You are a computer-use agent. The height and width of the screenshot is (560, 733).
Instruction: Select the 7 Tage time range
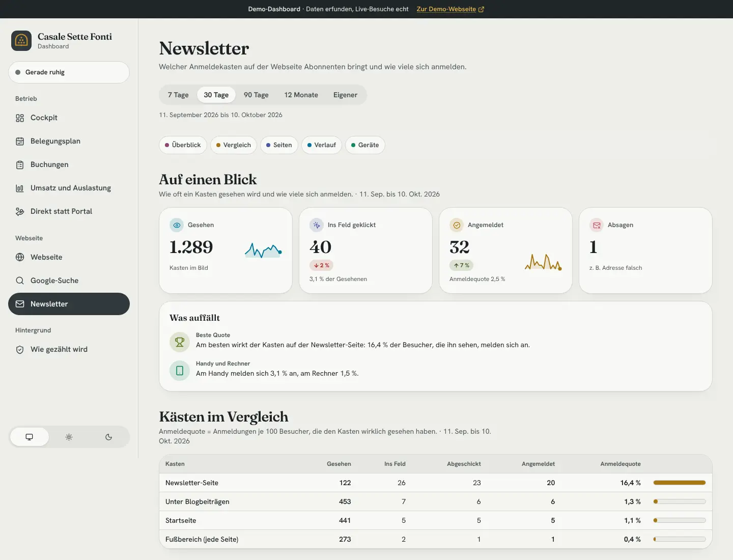coord(178,95)
